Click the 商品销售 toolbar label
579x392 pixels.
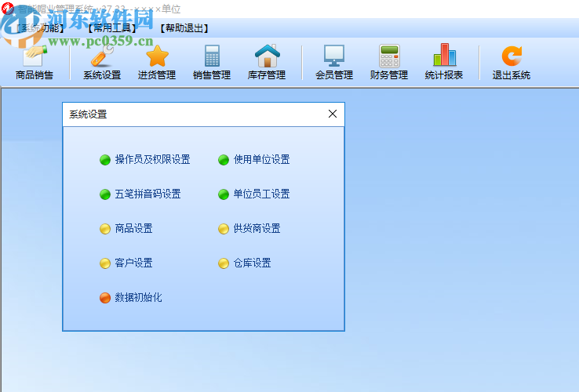(35, 75)
